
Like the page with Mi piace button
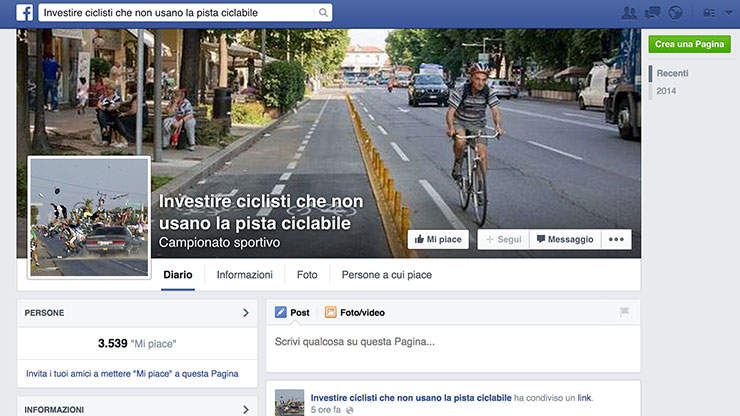tap(438, 239)
